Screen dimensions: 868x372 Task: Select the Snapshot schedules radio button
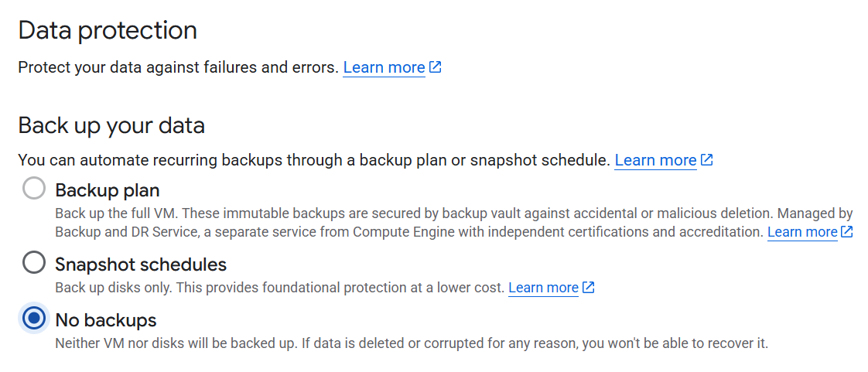pos(34,264)
